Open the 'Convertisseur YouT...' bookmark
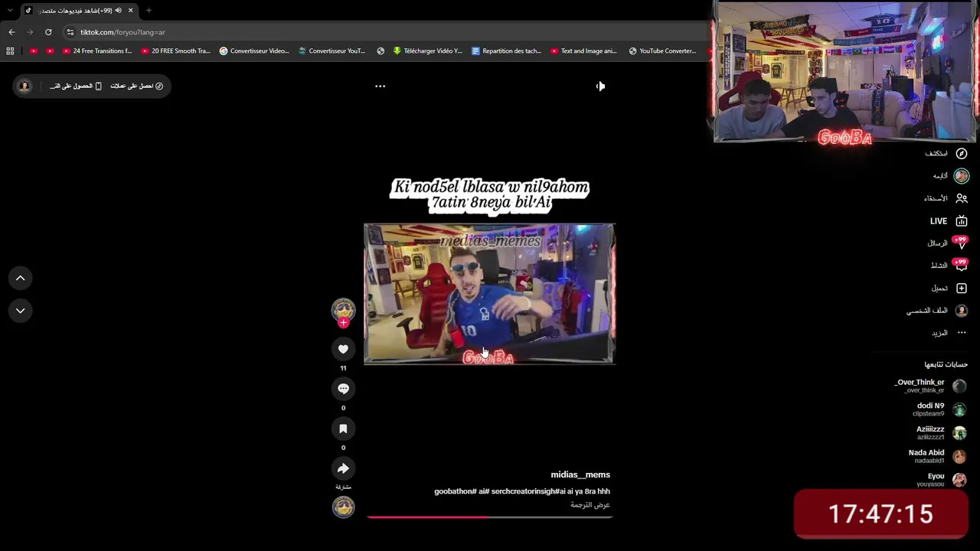 [x=332, y=51]
